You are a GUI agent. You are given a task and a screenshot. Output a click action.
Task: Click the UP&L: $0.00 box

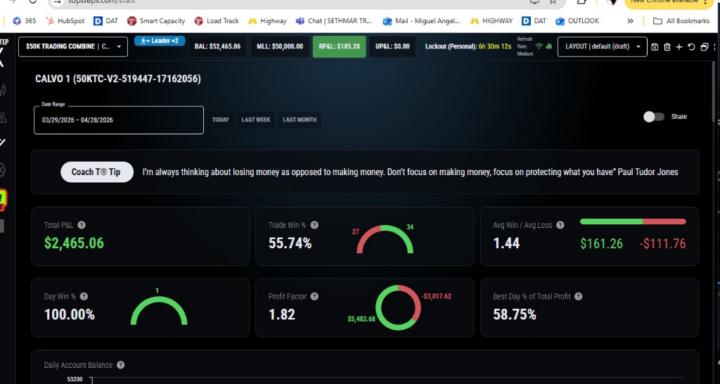point(393,46)
